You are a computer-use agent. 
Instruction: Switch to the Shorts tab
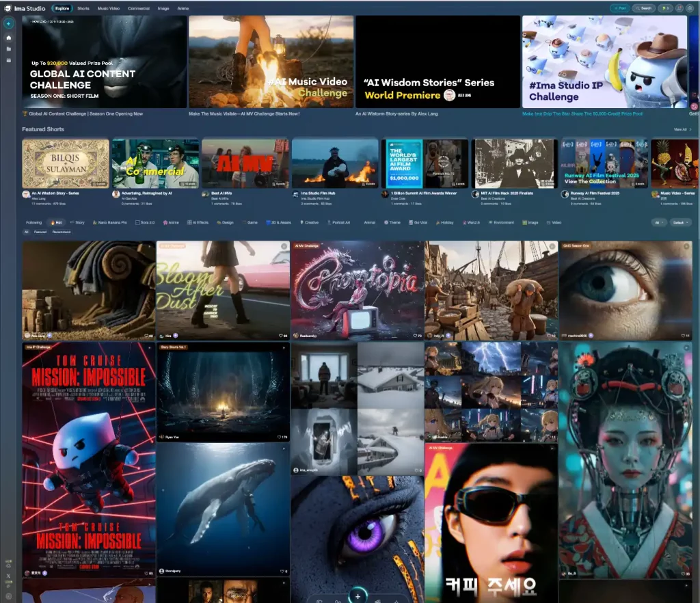click(83, 8)
